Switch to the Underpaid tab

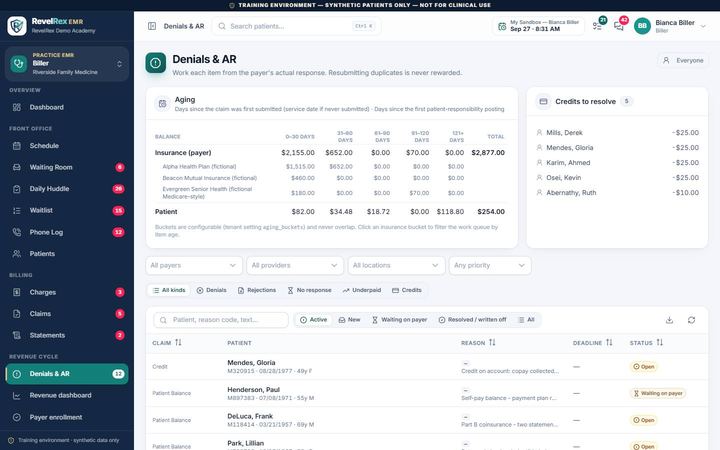pos(362,290)
